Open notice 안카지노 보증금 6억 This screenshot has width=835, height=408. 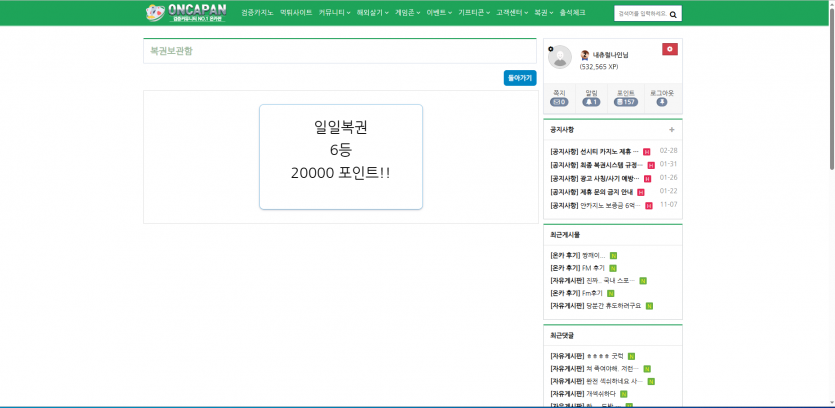pos(595,206)
